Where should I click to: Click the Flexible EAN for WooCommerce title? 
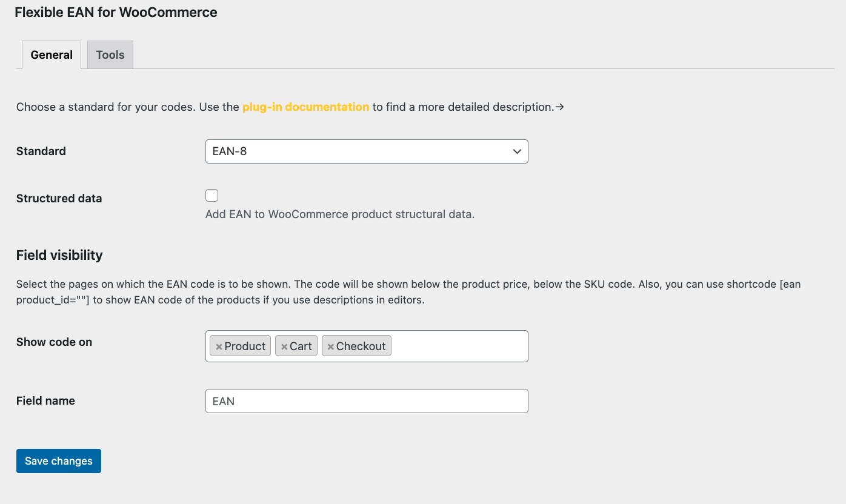point(116,12)
